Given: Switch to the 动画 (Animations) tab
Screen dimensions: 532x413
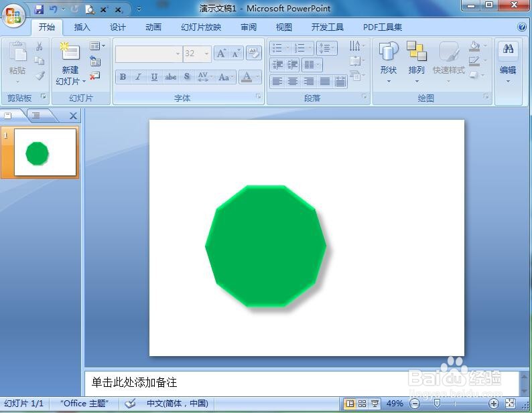Looking at the screenshot, I should pos(153,27).
